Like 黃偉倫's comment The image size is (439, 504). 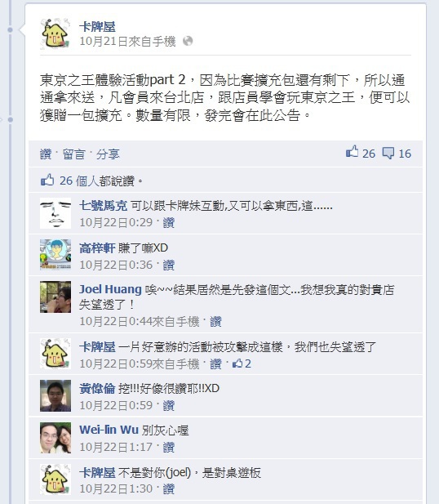(169, 405)
